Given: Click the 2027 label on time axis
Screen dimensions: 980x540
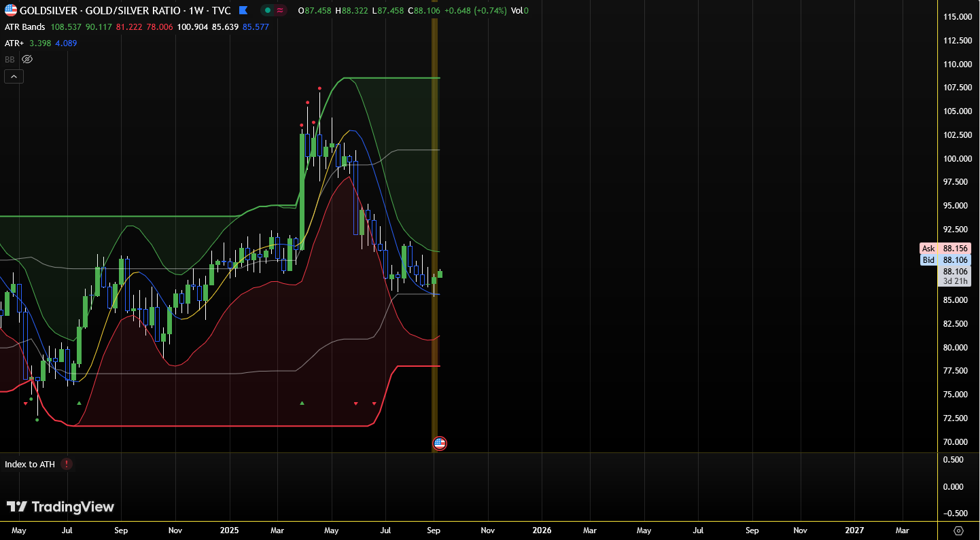Looking at the screenshot, I should (x=854, y=530).
